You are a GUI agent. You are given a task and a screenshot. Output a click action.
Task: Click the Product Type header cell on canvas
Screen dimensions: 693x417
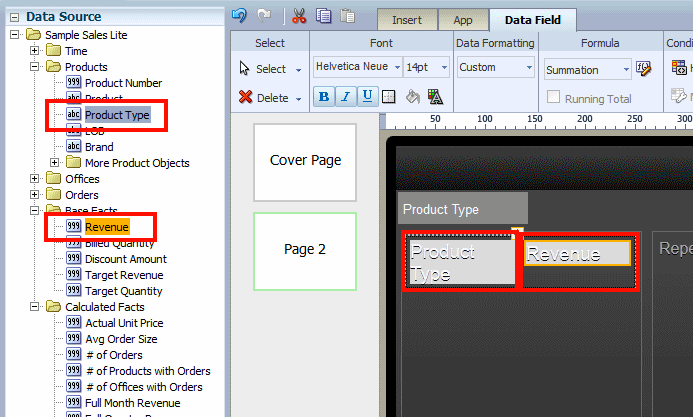[463, 208]
